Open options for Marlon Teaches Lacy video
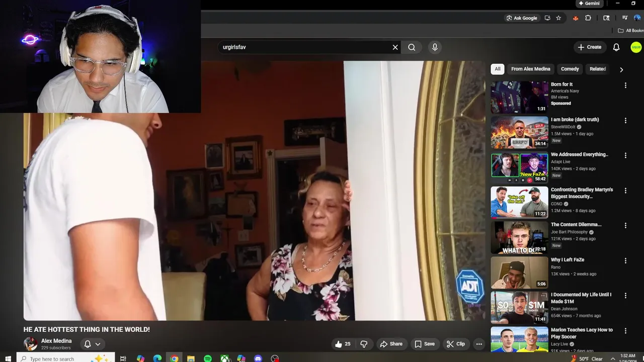 click(x=625, y=331)
